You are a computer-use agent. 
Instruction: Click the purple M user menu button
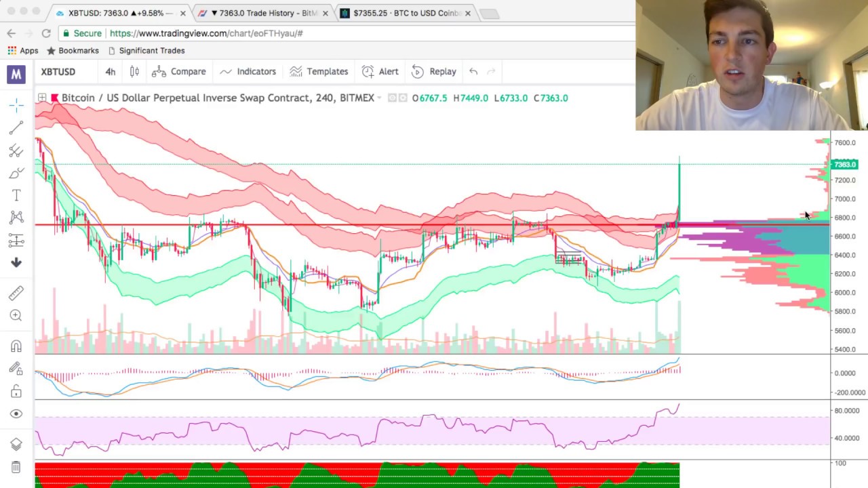[16, 73]
